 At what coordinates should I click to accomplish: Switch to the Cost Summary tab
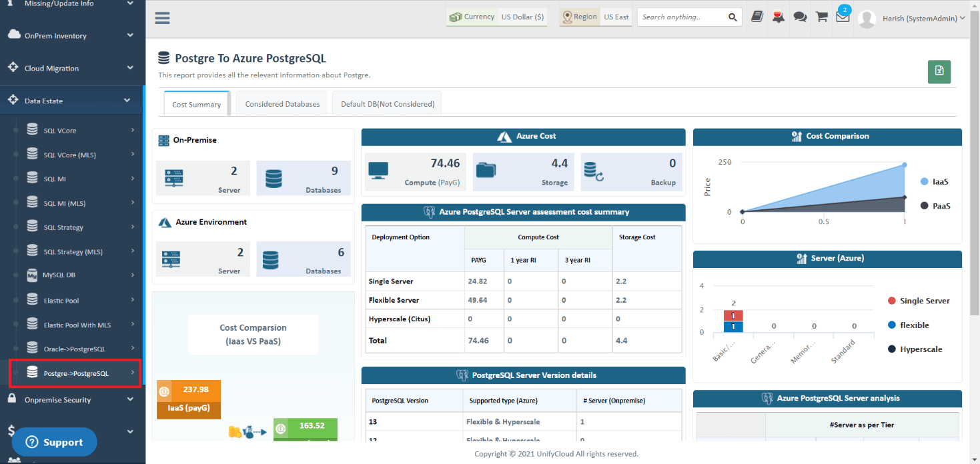click(x=197, y=104)
